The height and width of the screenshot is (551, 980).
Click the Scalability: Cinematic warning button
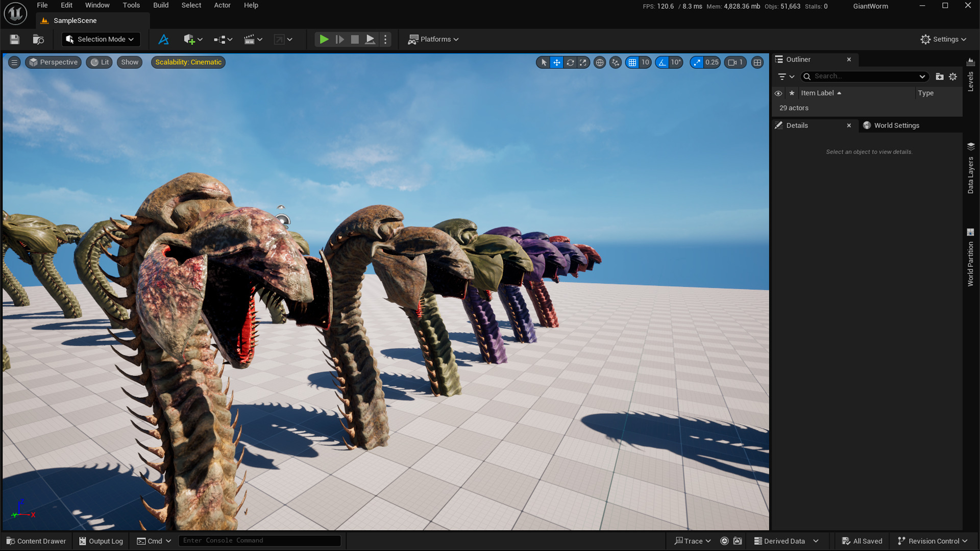(188, 62)
